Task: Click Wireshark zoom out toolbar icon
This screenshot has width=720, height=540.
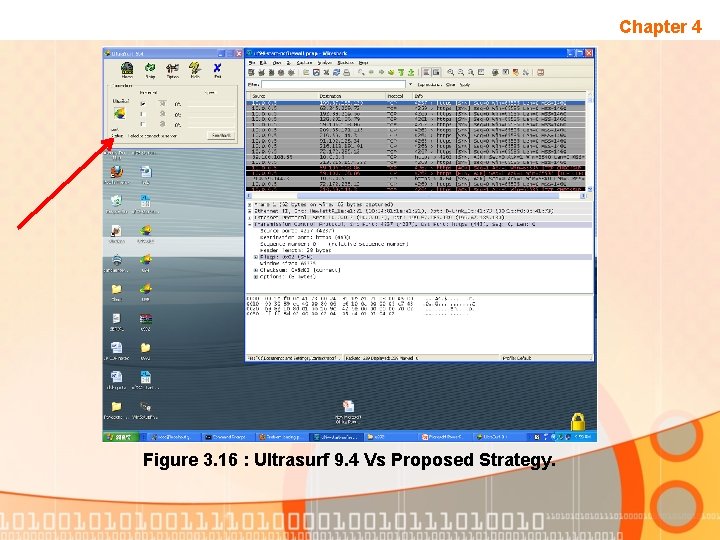Action: click(461, 73)
